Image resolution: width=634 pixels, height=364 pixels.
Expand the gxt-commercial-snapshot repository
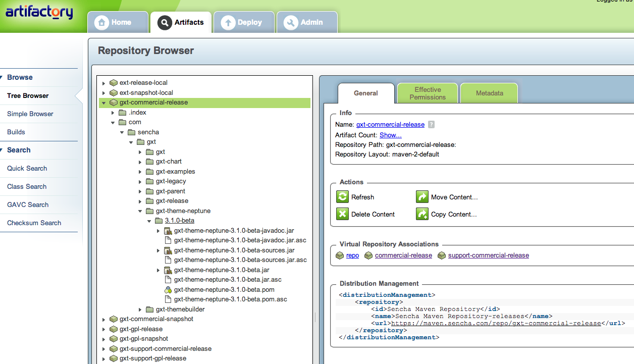[104, 319]
